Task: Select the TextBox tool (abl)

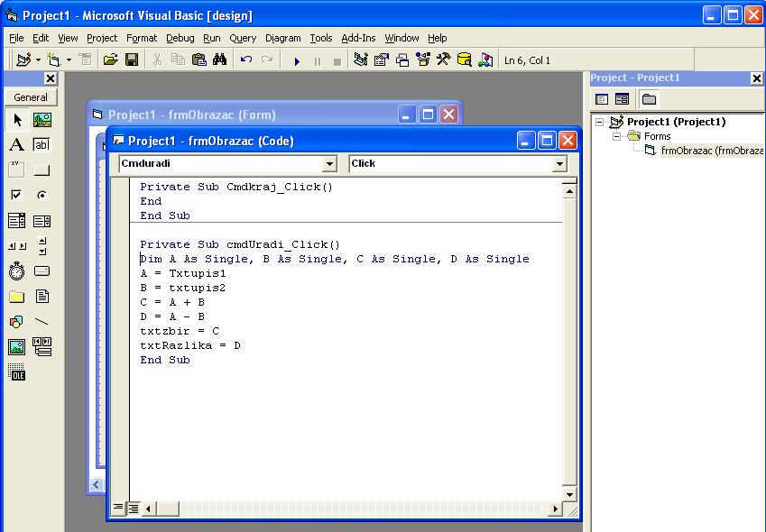Action: [42, 144]
